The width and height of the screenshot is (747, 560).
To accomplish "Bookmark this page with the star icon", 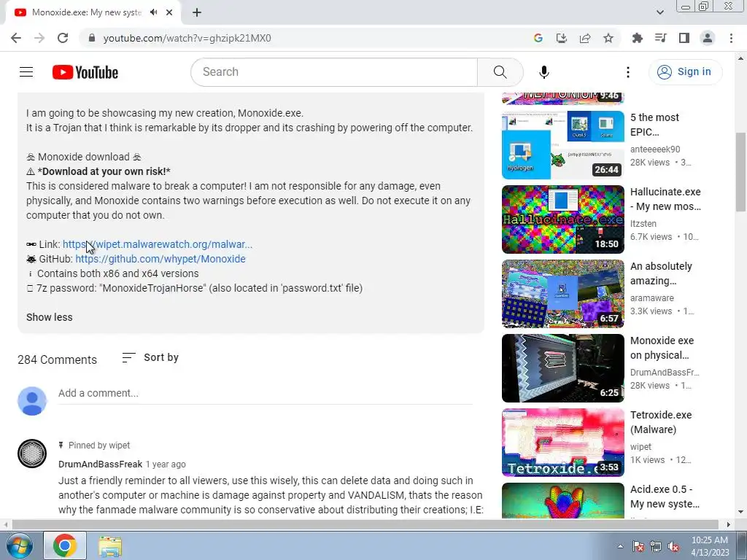I will [608, 38].
